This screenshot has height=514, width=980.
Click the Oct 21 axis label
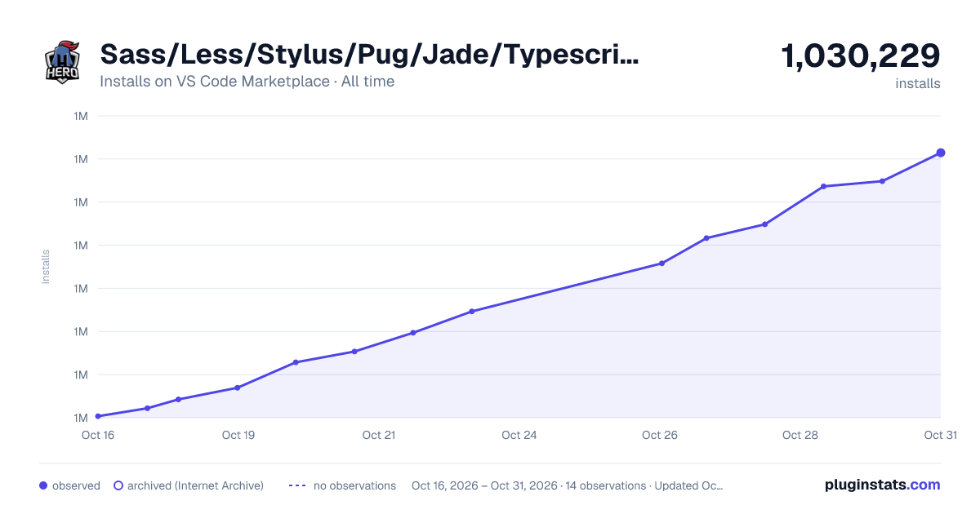379,435
